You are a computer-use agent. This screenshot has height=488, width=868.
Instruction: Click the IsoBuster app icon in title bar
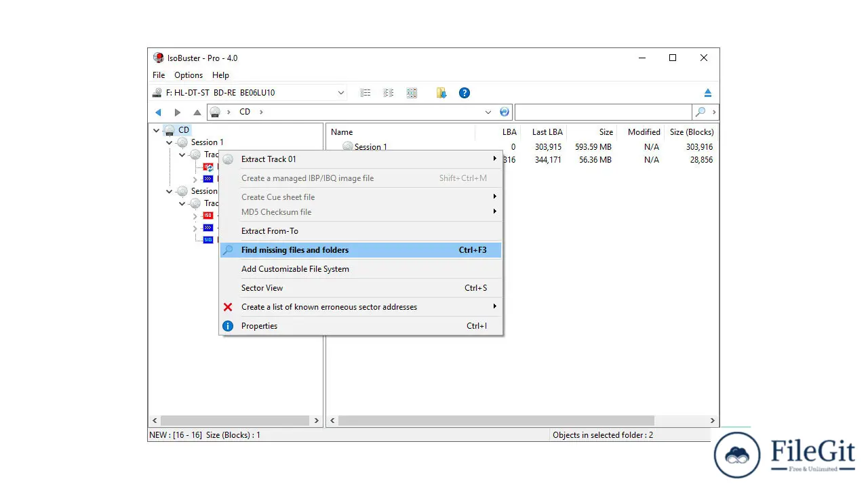[x=159, y=58]
